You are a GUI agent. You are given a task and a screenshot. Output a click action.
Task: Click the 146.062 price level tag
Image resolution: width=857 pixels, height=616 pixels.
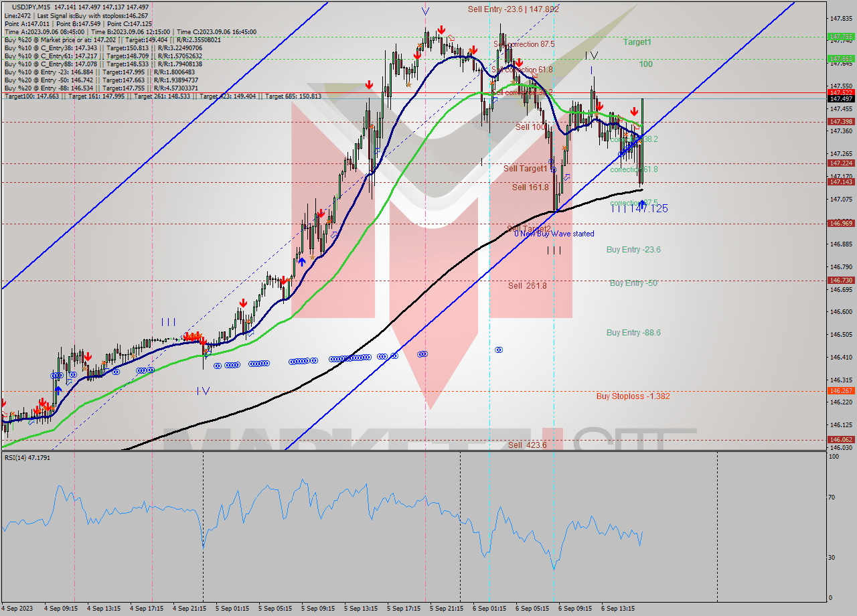841,439
